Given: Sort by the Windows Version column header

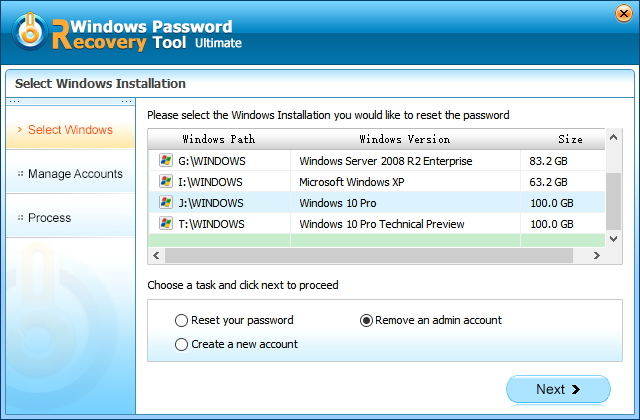Looking at the screenshot, I should (405, 139).
